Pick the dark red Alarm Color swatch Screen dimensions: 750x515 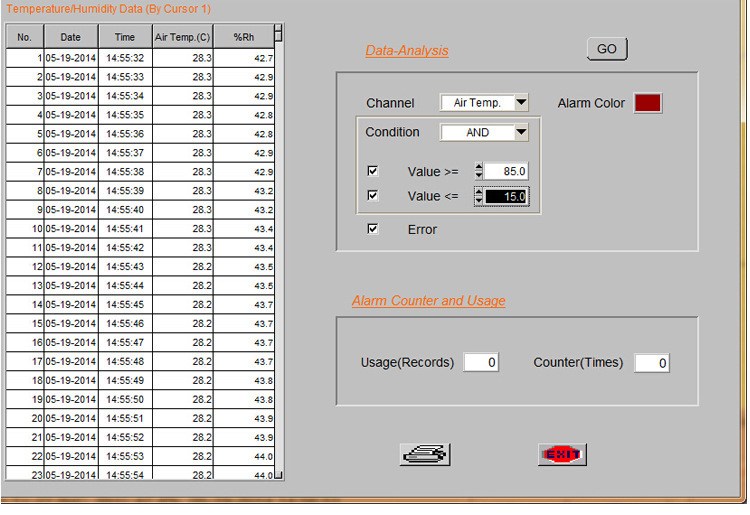click(647, 103)
